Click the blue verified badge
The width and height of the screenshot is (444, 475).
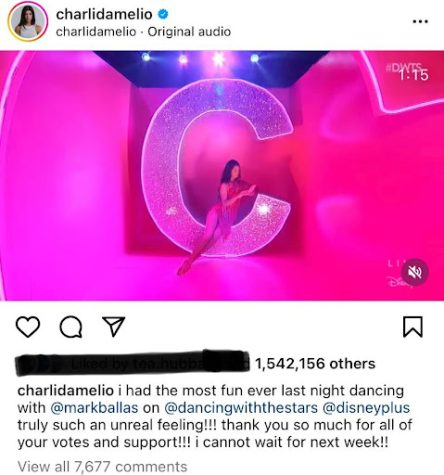(163, 14)
